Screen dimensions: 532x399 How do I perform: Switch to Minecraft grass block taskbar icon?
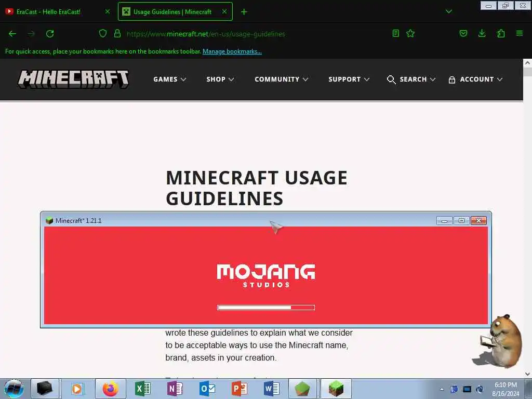tap(336, 389)
